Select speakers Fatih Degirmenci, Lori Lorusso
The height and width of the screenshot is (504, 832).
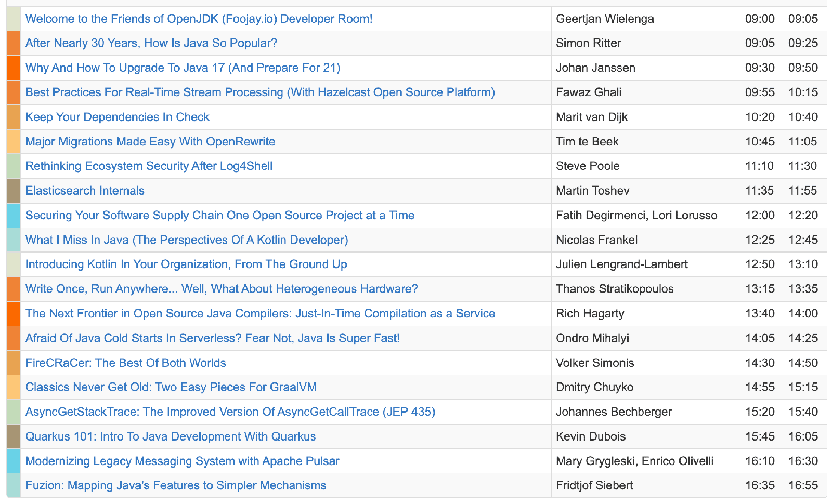(x=636, y=215)
